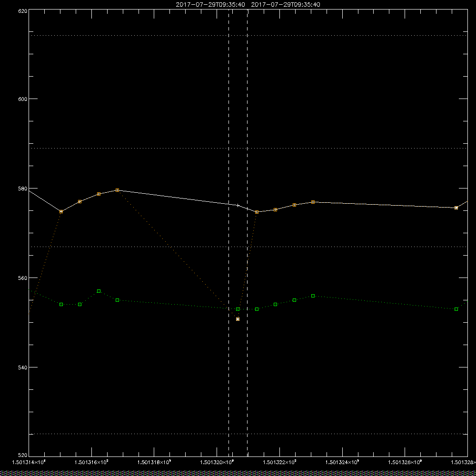Click x-axis label 1.501316×10^9
Screen dimensions: 476x476
click(91, 462)
